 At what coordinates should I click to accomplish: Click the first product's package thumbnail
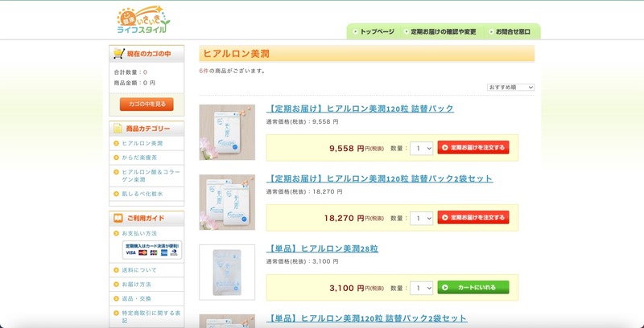point(227,132)
